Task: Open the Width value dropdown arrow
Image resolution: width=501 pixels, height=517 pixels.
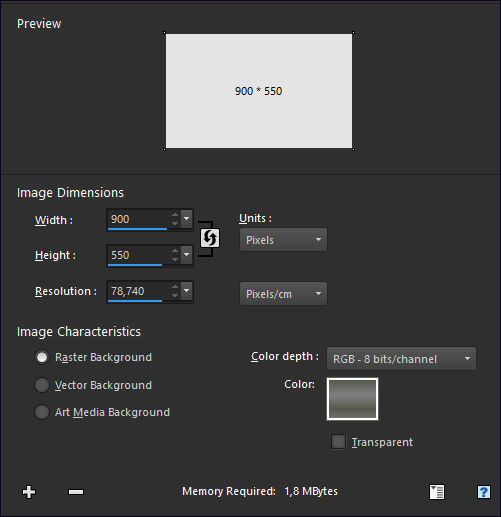Action: point(187,219)
